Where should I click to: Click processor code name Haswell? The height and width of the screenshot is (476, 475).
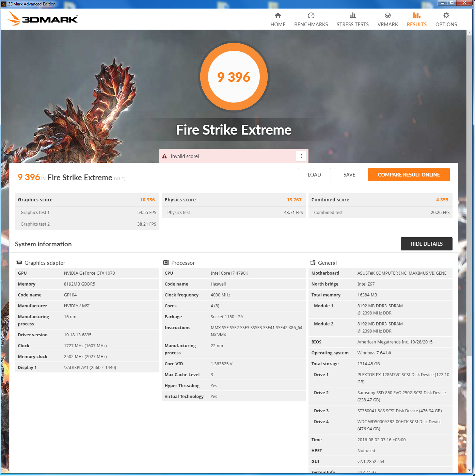pyautogui.click(x=218, y=284)
